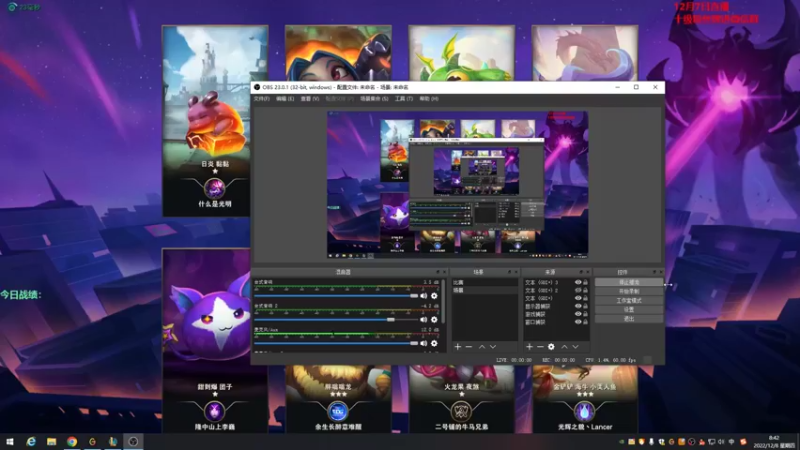Screen dimensions: 800x450
Task: Open source properties gear icon
Action: tap(551, 347)
